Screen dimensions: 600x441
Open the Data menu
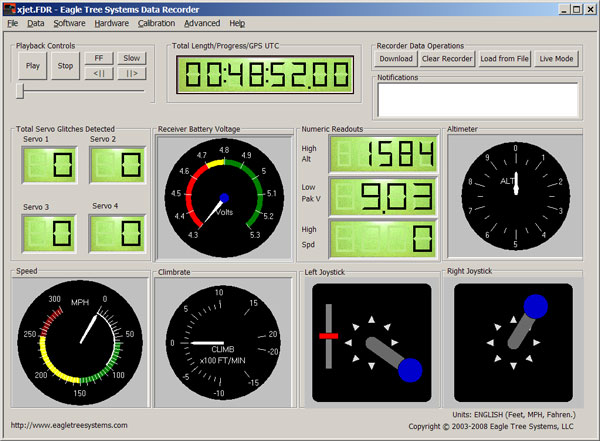click(x=36, y=22)
